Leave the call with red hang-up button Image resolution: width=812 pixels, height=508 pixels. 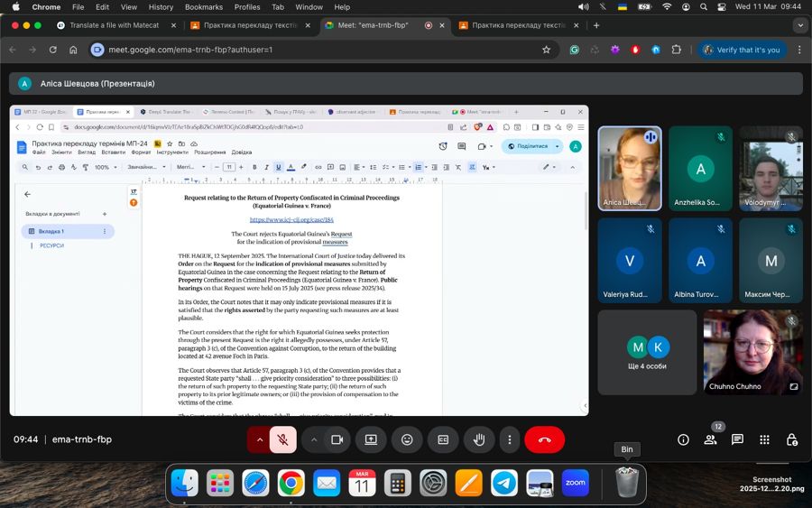pyautogui.click(x=544, y=439)
